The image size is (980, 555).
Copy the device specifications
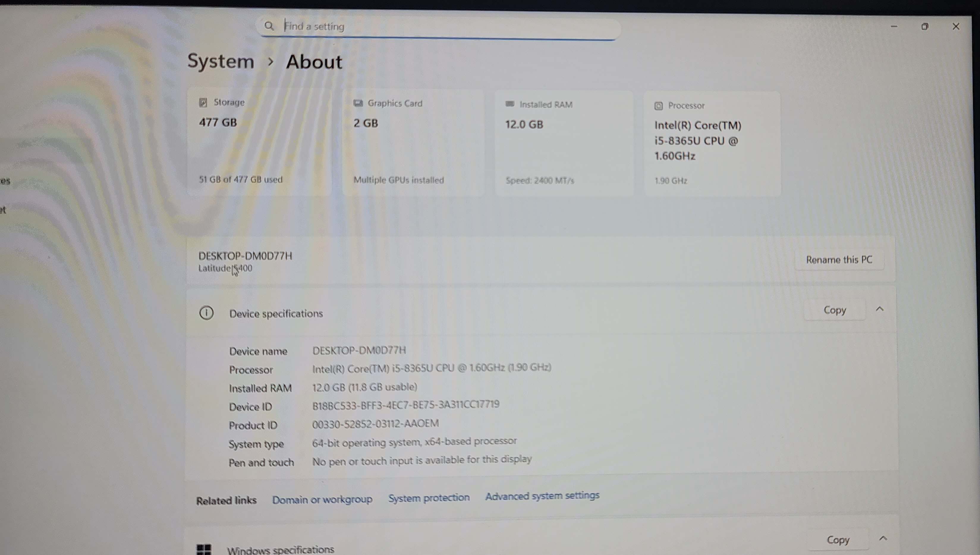pos(835,310)
